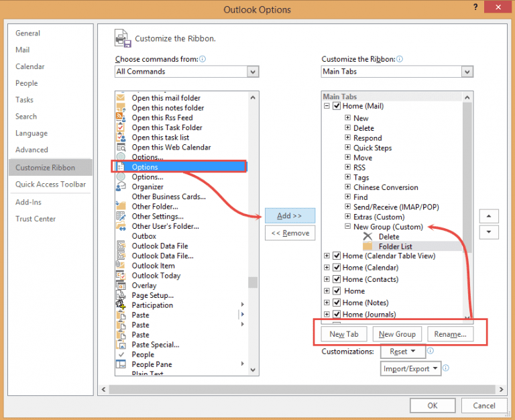515x420 pixels.
Task: Click the Open this Rss Feed icon
Action: 121,117
